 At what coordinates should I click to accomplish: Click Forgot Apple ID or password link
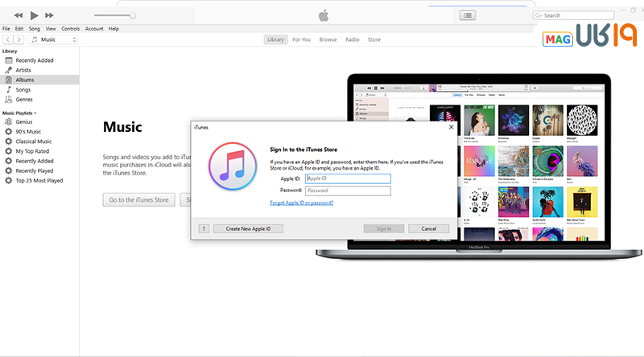[x=303, y=203]
